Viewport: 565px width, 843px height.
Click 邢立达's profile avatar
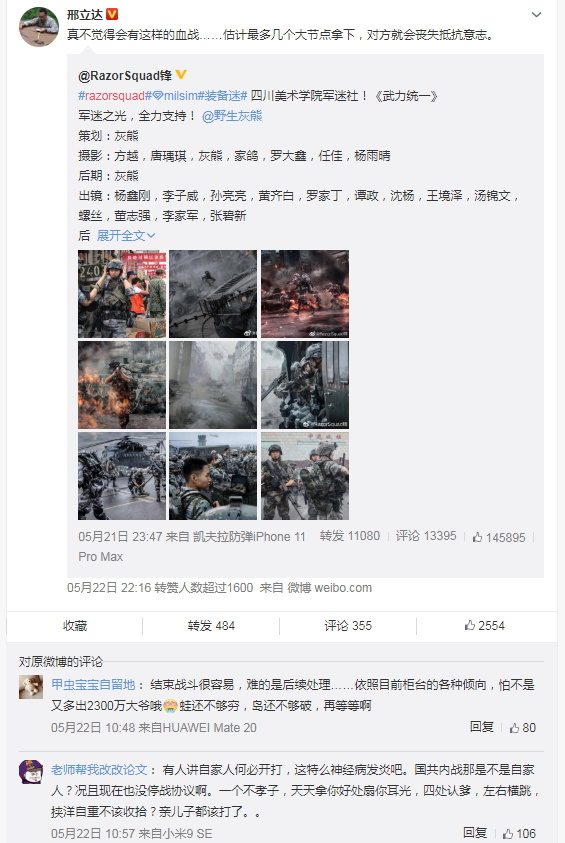[39, 27]
